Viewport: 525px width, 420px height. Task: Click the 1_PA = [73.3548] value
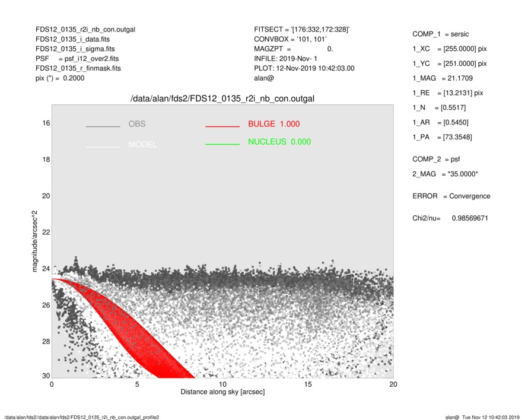pyautogui.click(x=442, y=137)
